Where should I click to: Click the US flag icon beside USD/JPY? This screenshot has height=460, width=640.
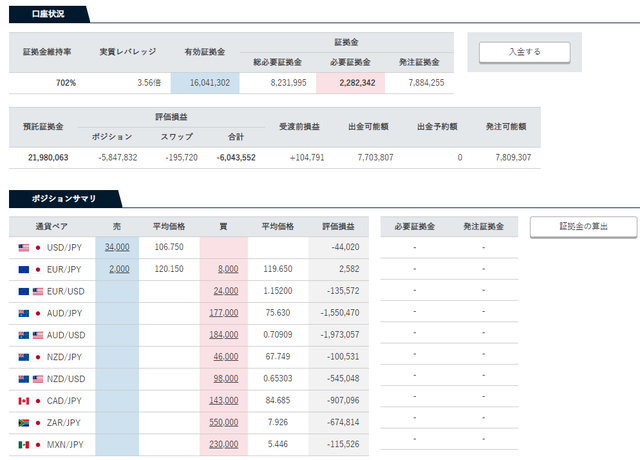pos(24,248)
